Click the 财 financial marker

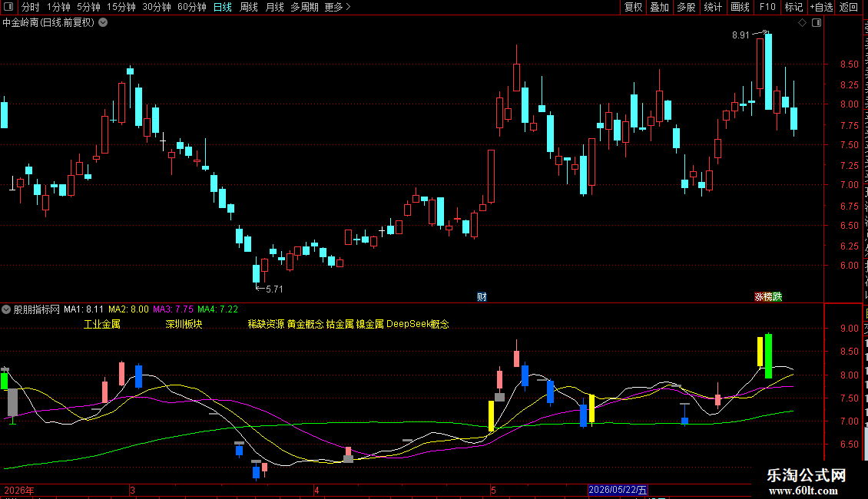coord(482,297)
